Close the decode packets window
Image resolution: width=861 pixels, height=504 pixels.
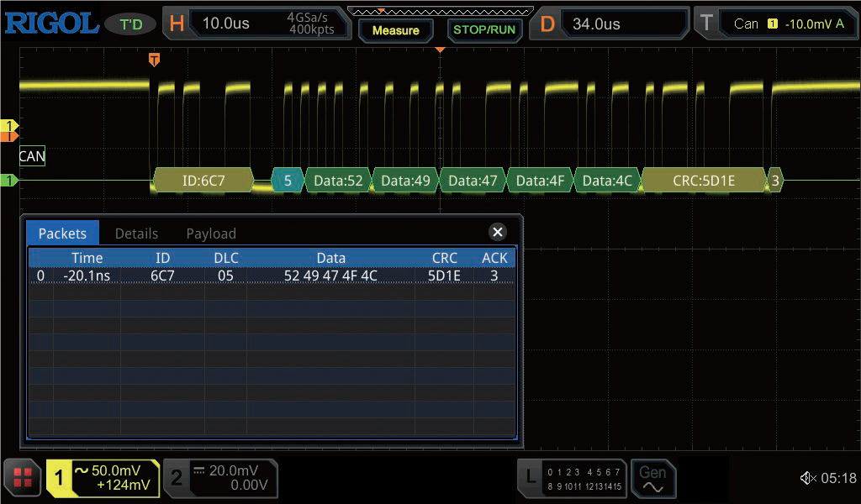[498, 233]
